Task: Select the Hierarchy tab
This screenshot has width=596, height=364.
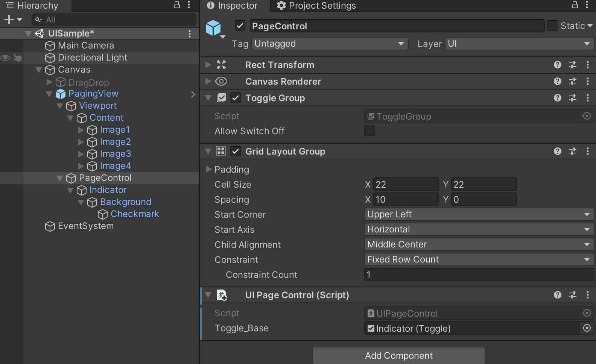Action: click(32, 6)
